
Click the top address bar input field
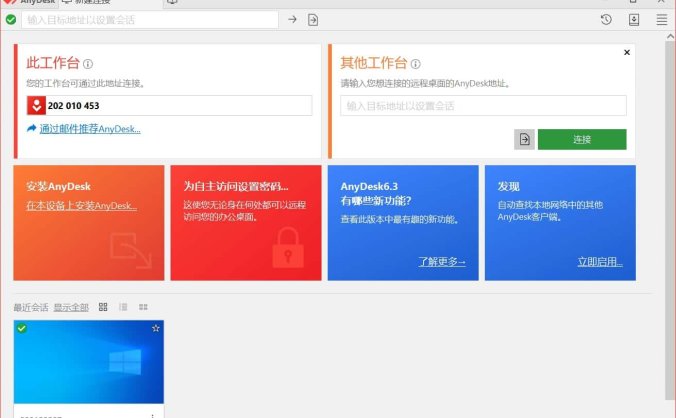coord(150,20)
